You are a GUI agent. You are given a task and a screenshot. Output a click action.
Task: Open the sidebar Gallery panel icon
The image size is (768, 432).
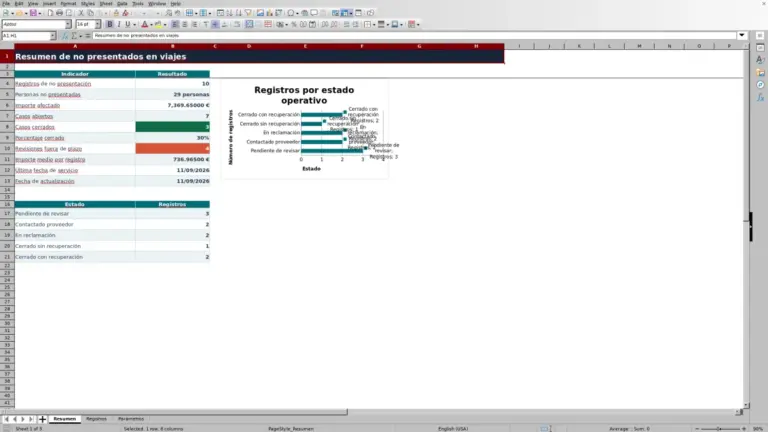pyautogui.click(x=760, y=72)
